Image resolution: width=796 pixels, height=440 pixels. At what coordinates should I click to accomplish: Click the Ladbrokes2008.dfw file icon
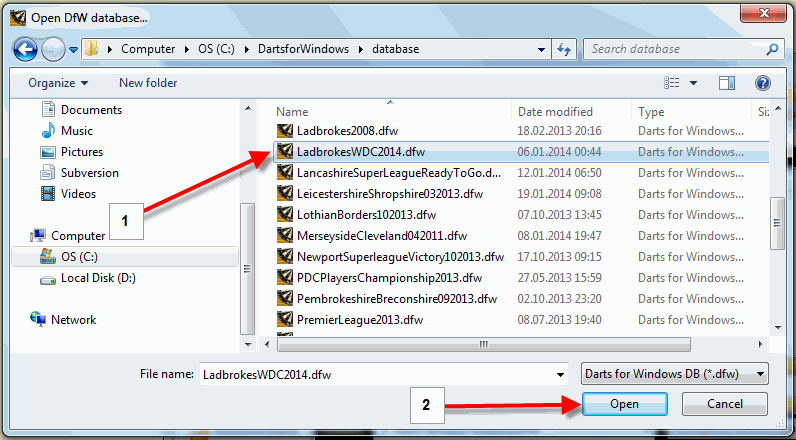[285, 131]
